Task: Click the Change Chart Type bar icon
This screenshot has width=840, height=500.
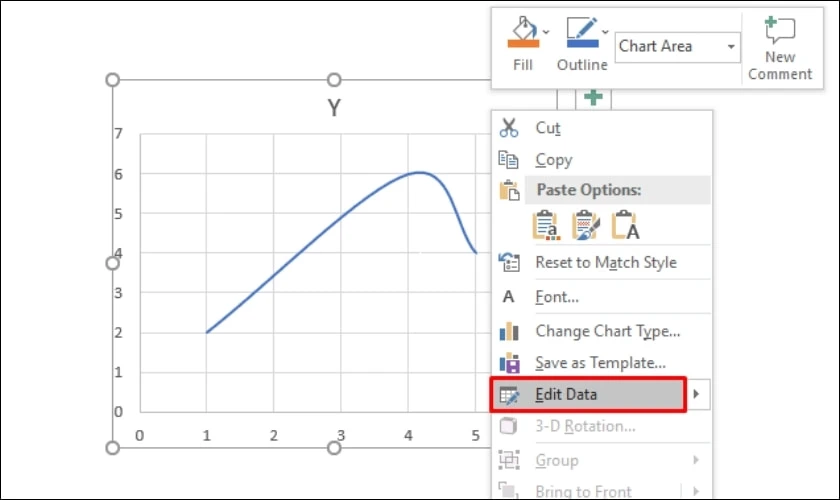Action: [x=509, y=332]
